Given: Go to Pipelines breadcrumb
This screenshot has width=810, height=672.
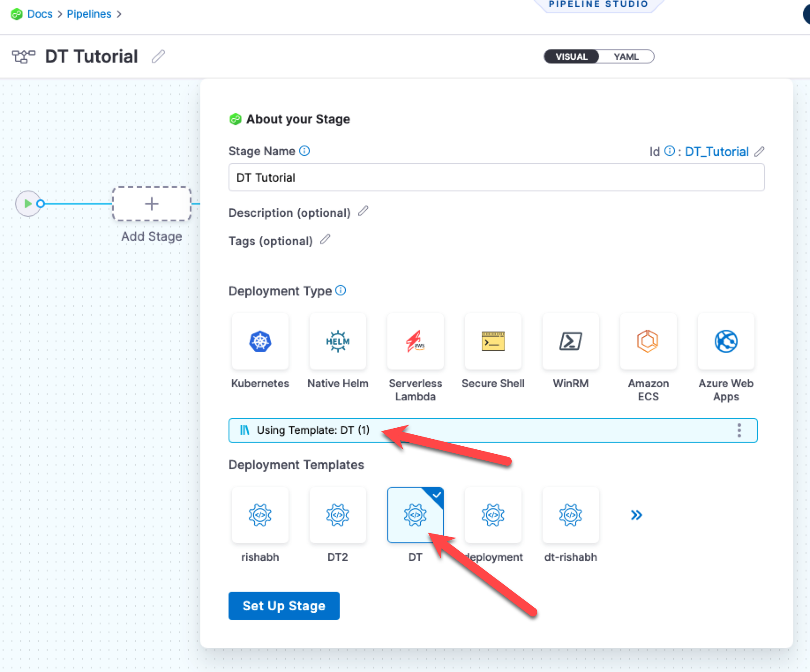Looking at the screenshot, I should point(89,14).
